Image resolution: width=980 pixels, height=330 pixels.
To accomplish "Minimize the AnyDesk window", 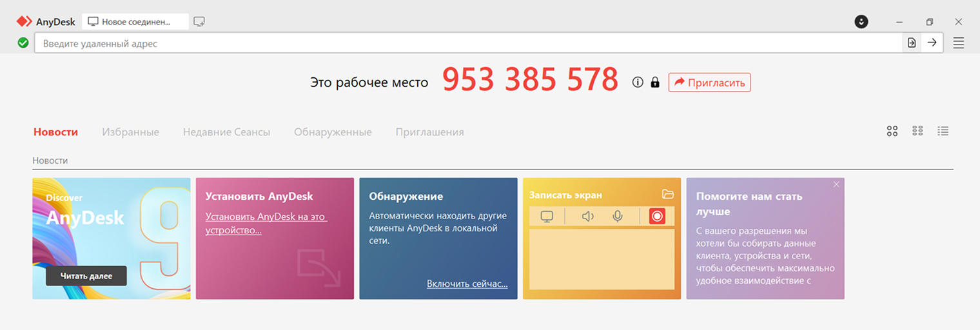I will (x=899, y=22).
